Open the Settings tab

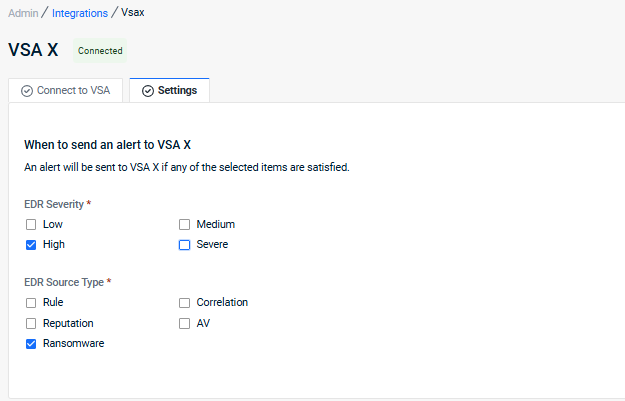(x=169, y=91)
